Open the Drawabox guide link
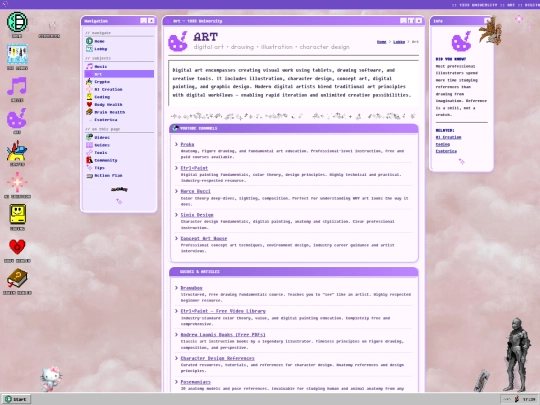The height and width of the screenshot is (405, 540). [191, 288]
